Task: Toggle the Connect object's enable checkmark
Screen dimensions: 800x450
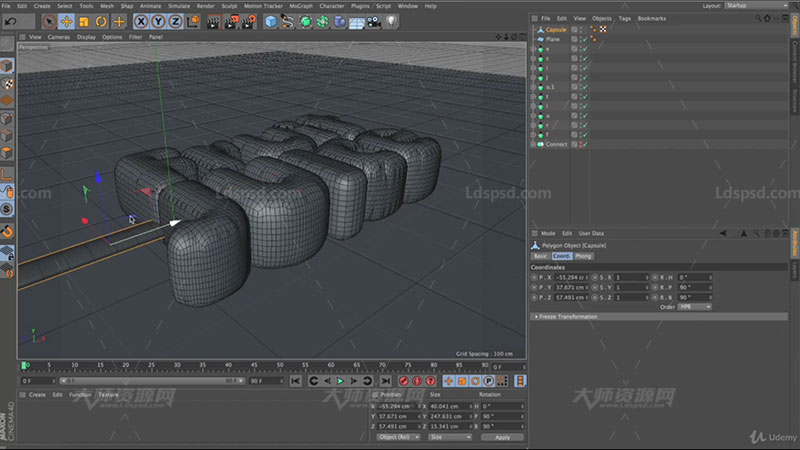Action: [584, 144]
